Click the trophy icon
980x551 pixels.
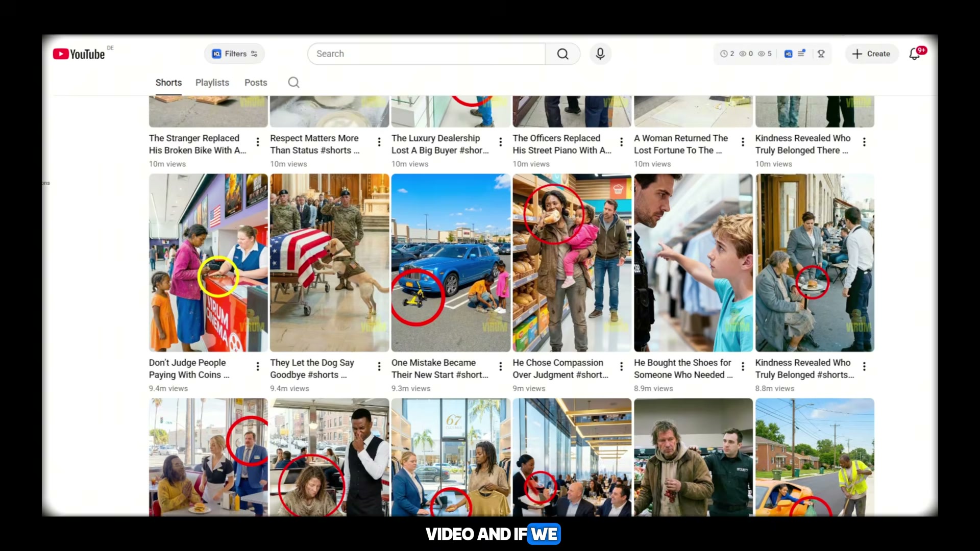821,54
